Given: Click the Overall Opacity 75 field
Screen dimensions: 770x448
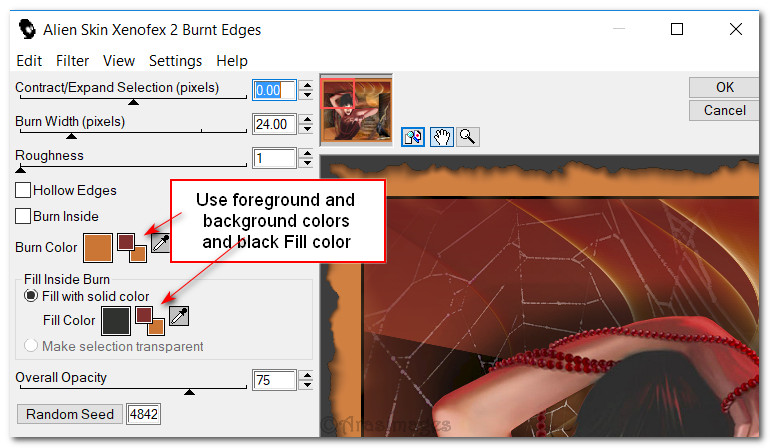Looking at the screenshot, I should 275,380.
